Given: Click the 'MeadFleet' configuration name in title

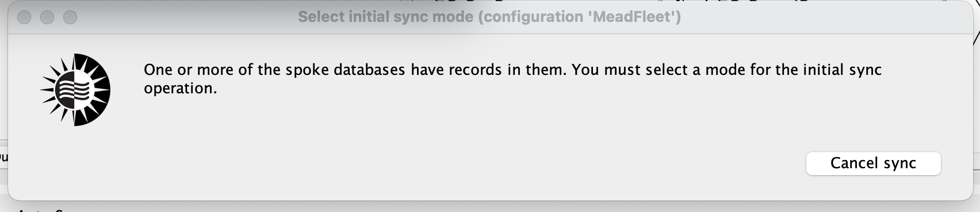Looking at the screenshot, I should click(632, 17).
